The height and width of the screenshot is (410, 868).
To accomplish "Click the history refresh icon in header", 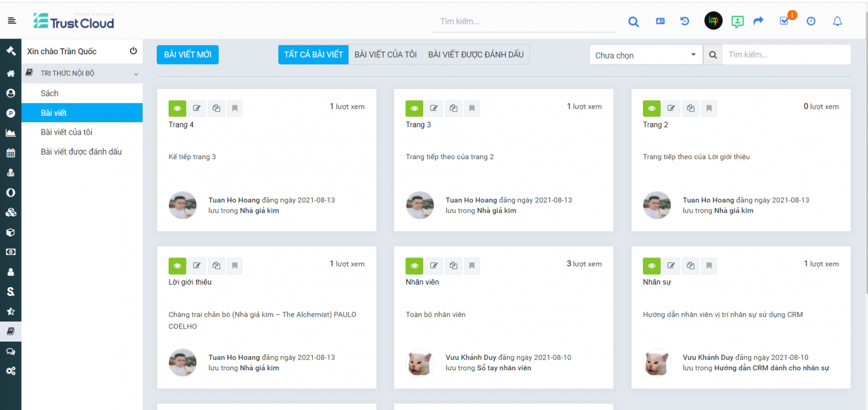I will (x=685, y=21).
